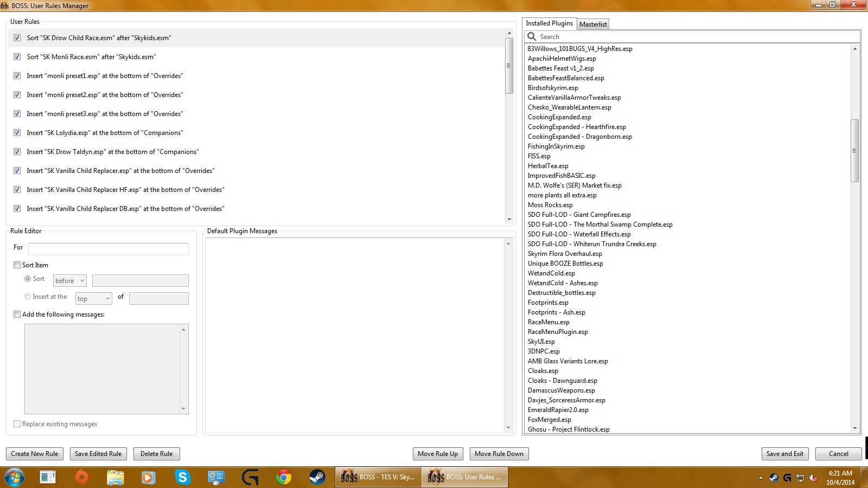The height and width of the screenshot is (488, 868).
Task: Toggle the "SK Drow Taldyn.esp" rule checkbox
Action: click(x=17, y=152)
